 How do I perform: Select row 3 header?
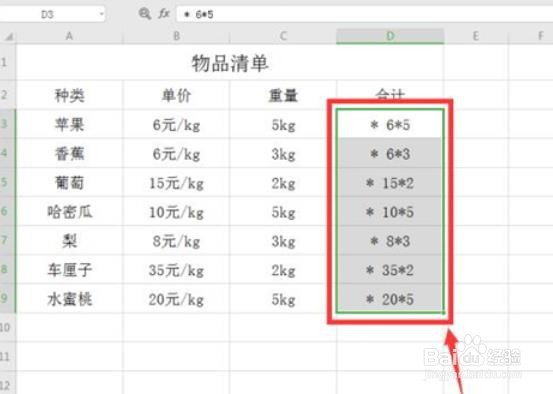click(x=7, y=124)
